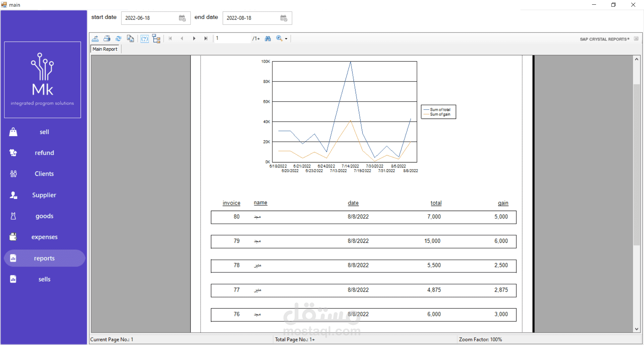
Task: Click the "name" column header
Action: pyautogui.click(x=261, y=203)
